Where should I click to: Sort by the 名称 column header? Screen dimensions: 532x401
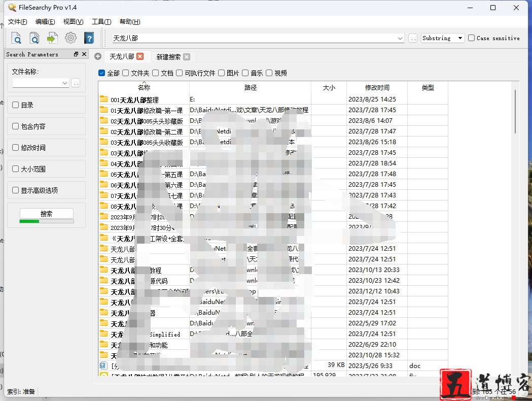(144, 88)
